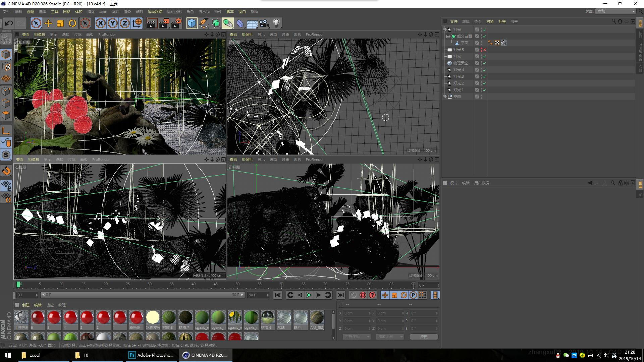The height and width of the screenshot is (362, 644).
Task: Click the Array modeling objects icon
Action: [x=228, y=23]
